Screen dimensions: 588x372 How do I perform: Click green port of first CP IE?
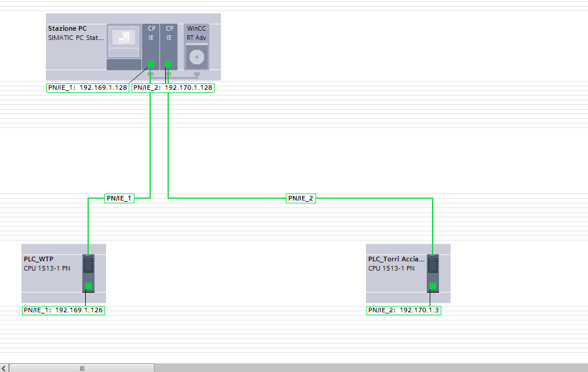(x=150, y=64)
